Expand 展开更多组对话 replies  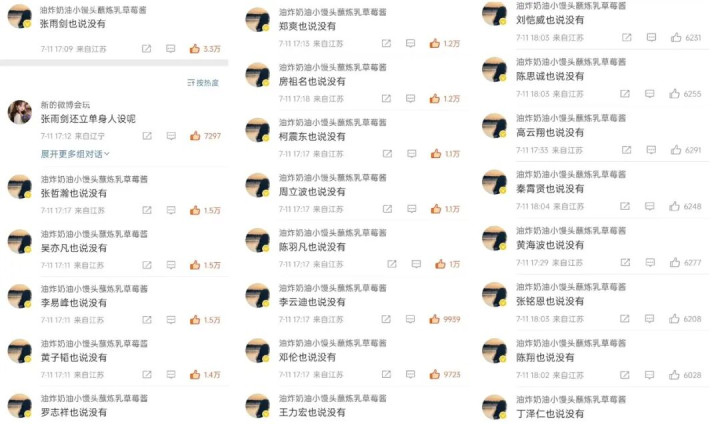tap(75, 154)
